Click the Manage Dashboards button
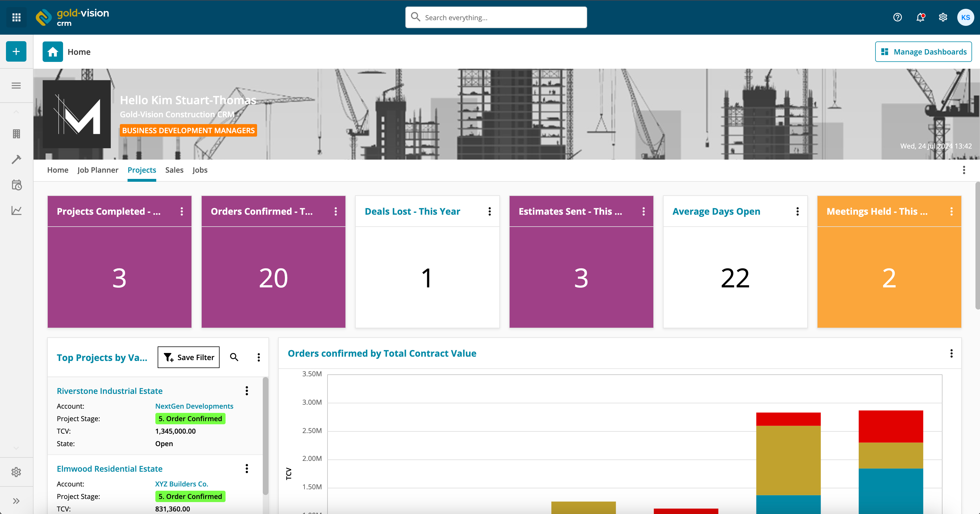The width and height of the screenshot is (980, 514). click(923, 52)
